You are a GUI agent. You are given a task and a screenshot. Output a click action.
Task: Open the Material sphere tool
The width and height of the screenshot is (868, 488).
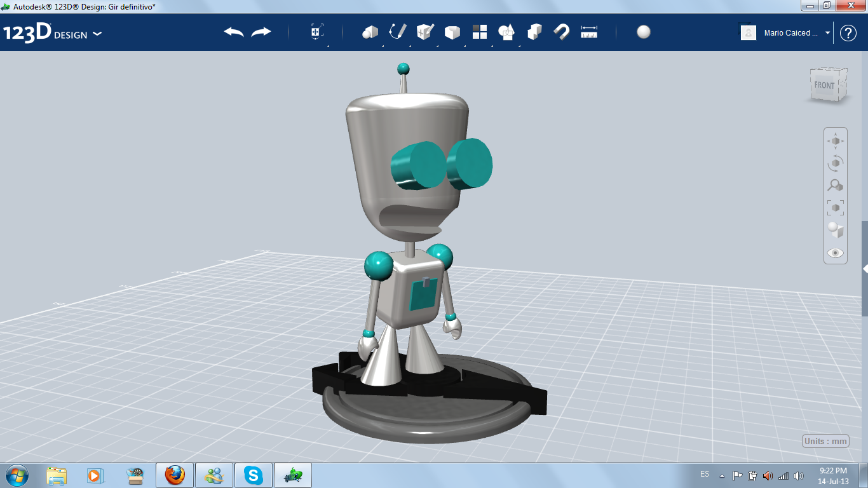pos(644,32)
